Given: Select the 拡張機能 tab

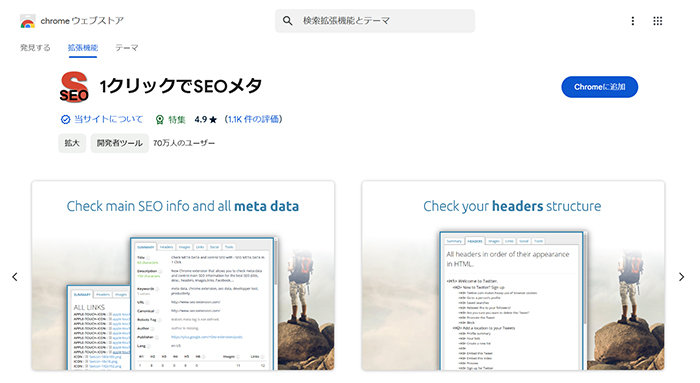Looking at the screenshot, I should tap(83, 47).
